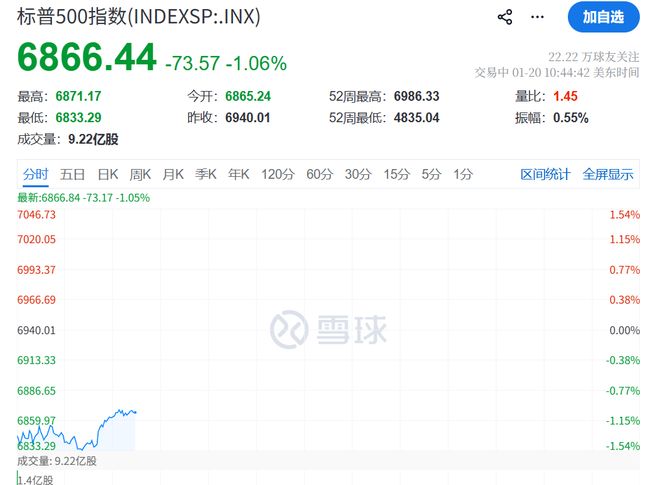The width and height of the screenshot is (660, 485).
Task: Click the 成交量: 9.22亿股 chart footer label
Action: point(57,461)
